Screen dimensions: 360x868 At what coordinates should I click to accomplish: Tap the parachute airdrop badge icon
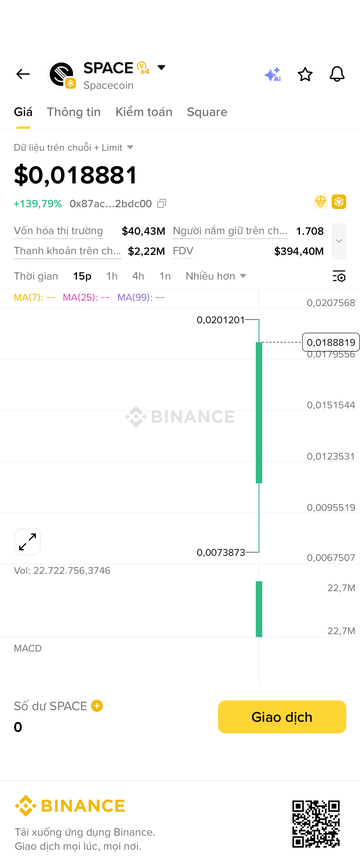pos(320,202)
